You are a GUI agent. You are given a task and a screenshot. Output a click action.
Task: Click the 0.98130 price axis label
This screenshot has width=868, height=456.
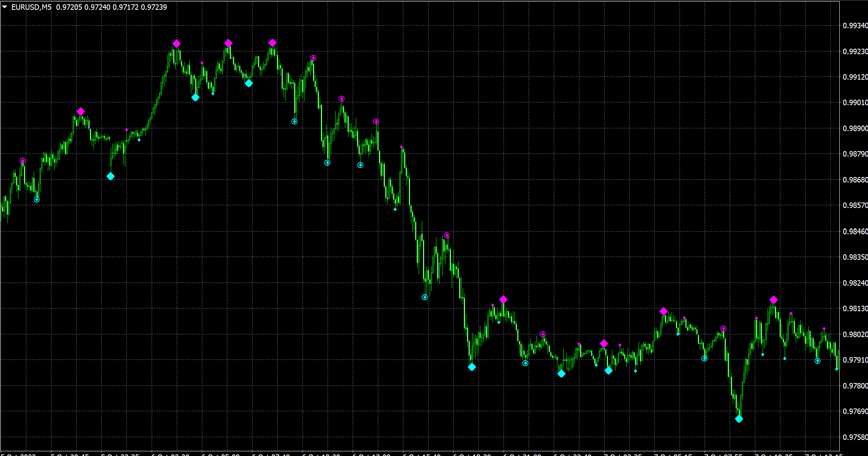[855, 309]
